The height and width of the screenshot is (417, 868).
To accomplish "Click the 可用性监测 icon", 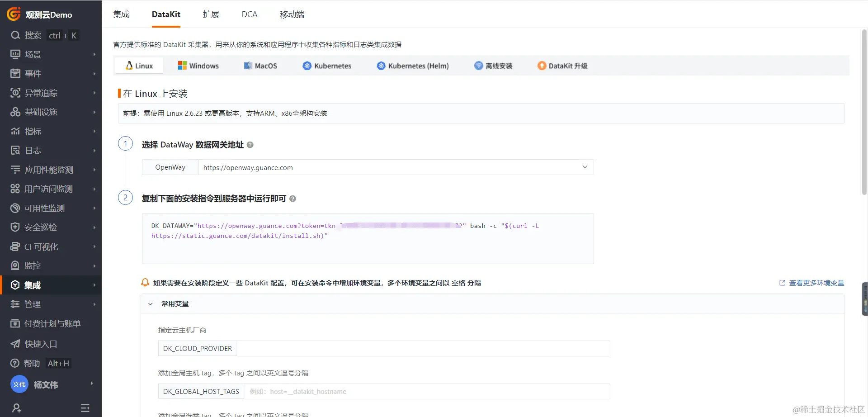I will (15, 208).
